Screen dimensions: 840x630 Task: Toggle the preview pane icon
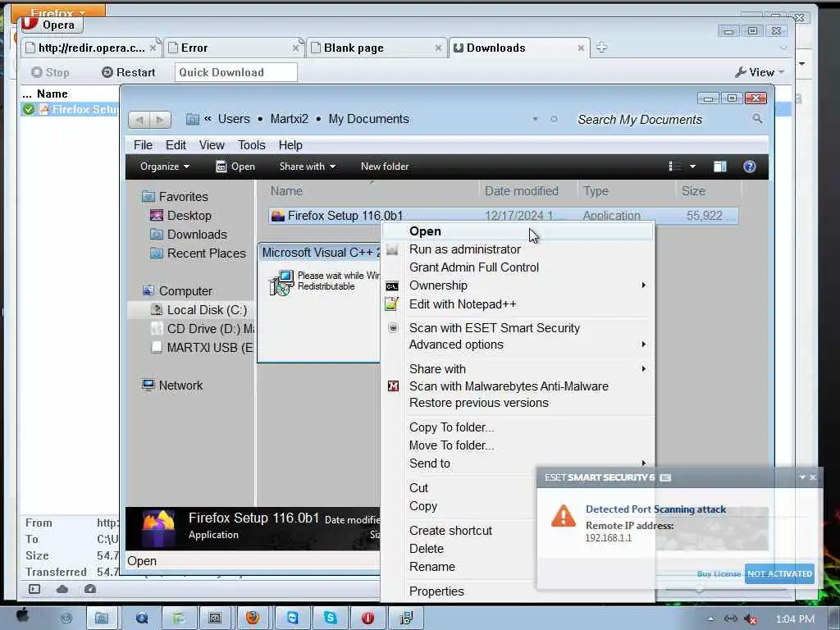pyautogui.click(x=719, y=167)
